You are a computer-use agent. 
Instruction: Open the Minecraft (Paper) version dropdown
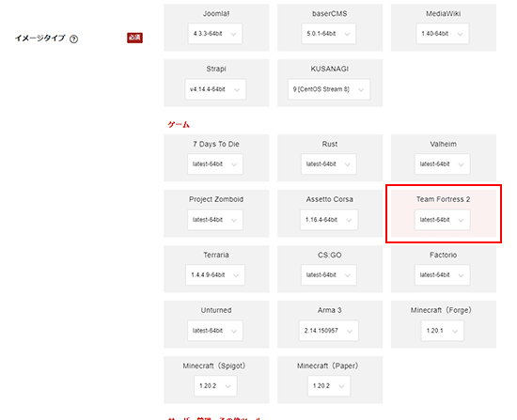pos(329,385)
